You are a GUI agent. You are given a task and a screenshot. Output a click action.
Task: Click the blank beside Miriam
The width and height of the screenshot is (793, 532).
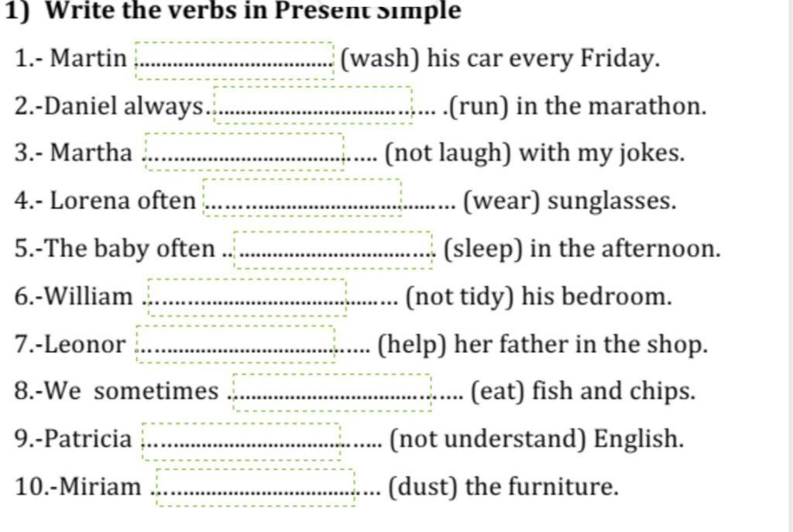click(x=256, y=487)
